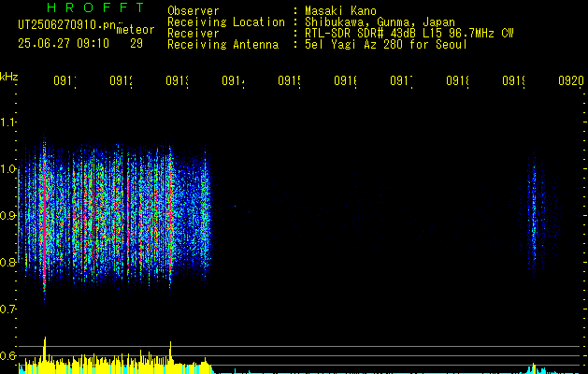Click the 0919 time marker
The width and height of the screenshot is (588, 374).
click(514, 80)
